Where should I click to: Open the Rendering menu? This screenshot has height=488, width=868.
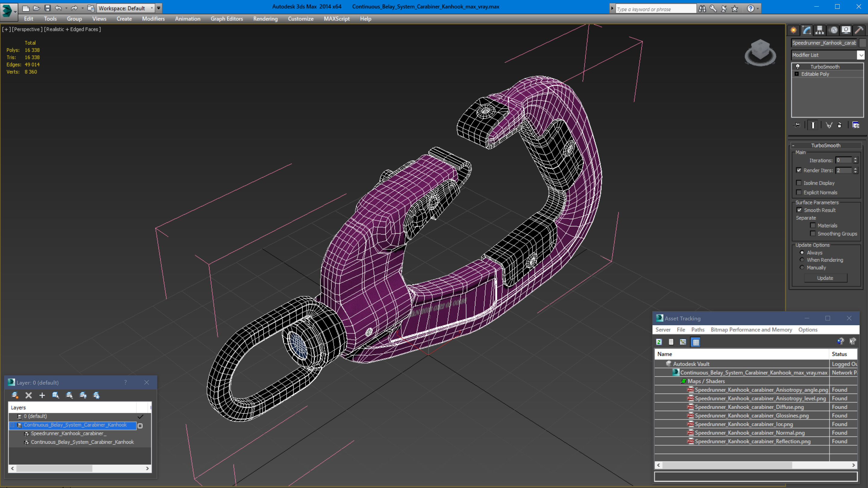(x=265, y=19)
